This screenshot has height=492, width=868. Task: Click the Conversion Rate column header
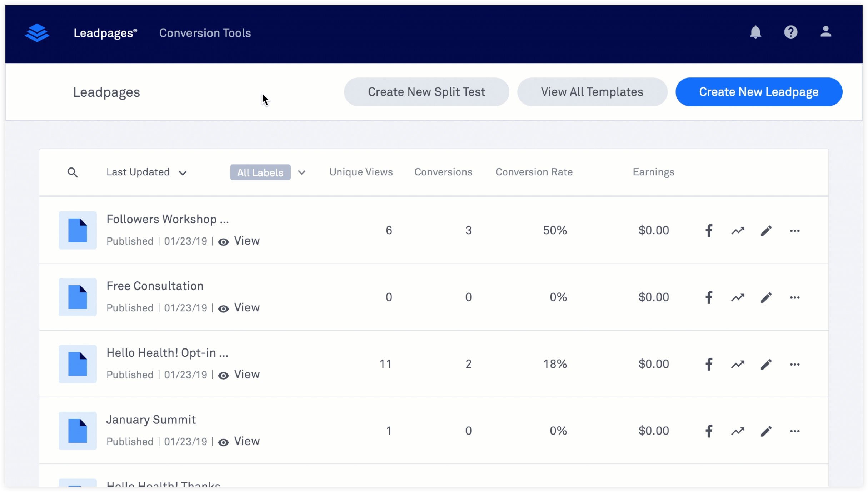click(534, 172)
